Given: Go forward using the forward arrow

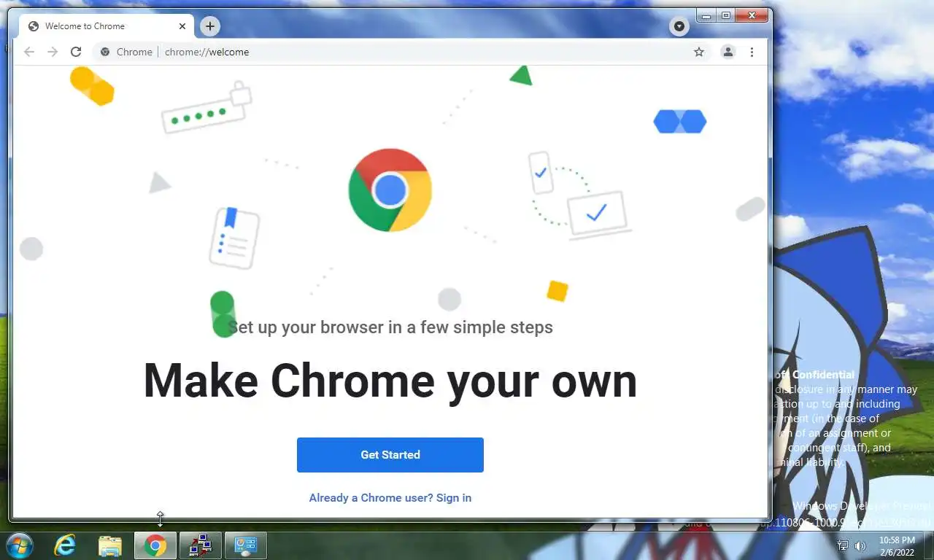Looking at the screenshot, I should point(53,52).
